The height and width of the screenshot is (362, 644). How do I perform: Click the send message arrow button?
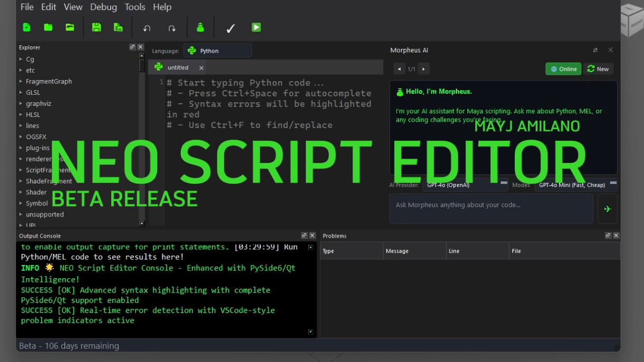(607, 209)
